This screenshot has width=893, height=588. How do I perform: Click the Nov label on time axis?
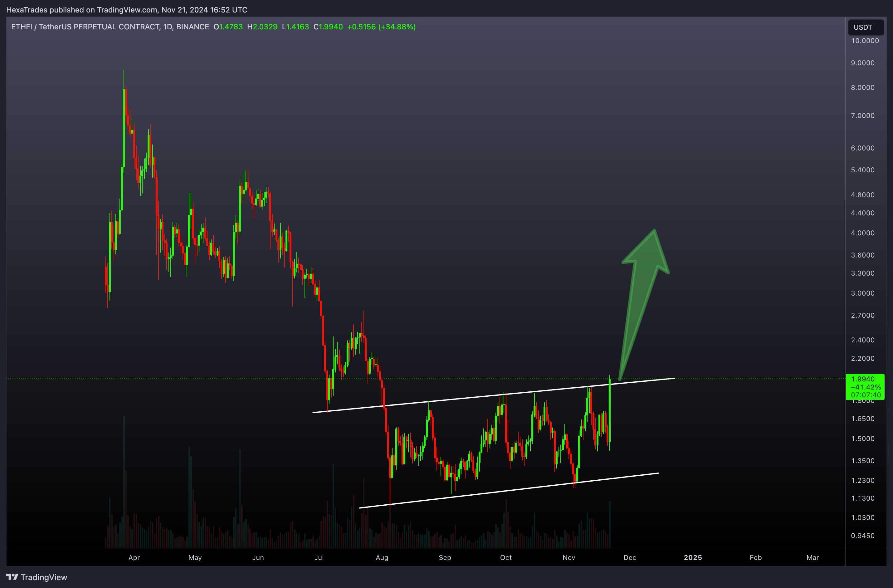tap(569, 558)
